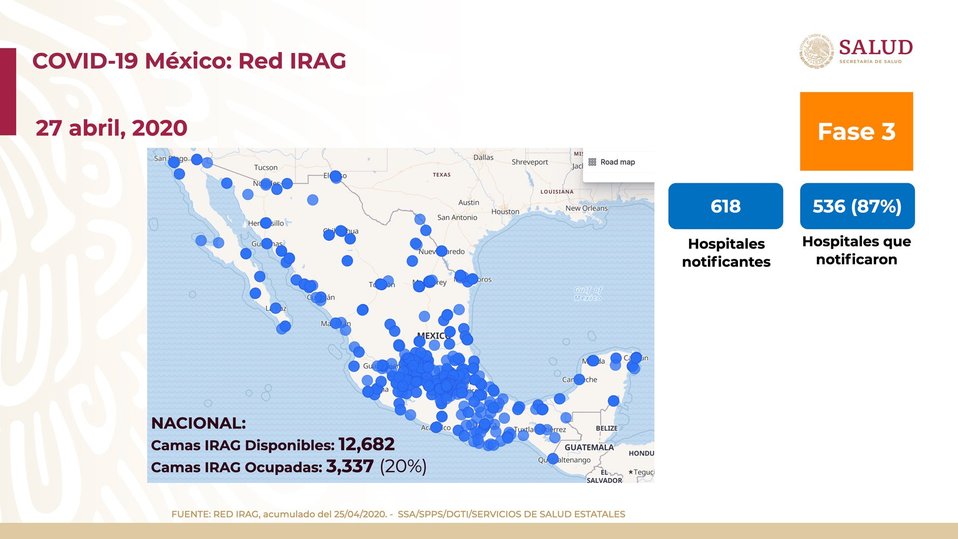Click the Camas IRAG Disponibles figure 12,682

coord(366,444)
